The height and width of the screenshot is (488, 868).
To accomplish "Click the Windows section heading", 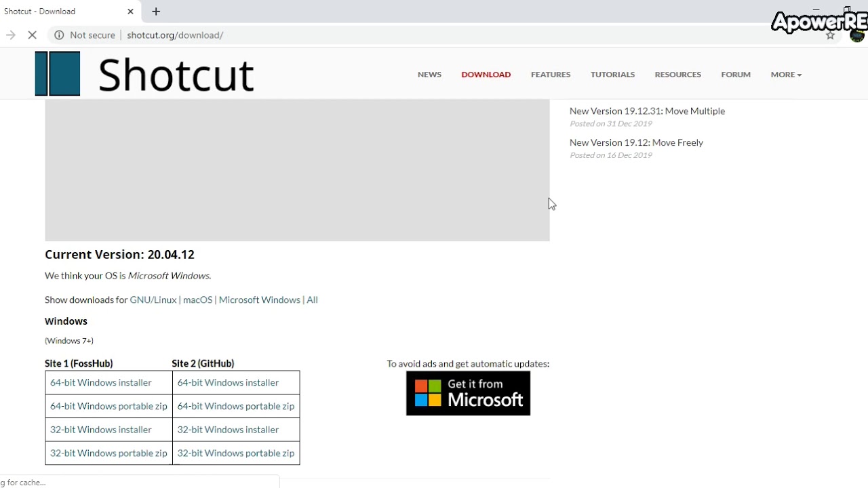I will (x=66, y=321).
